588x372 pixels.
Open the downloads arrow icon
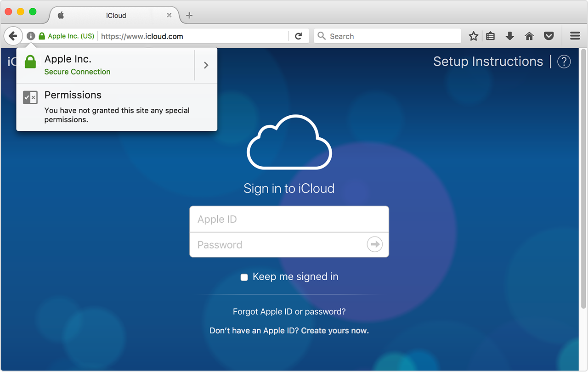509,36
